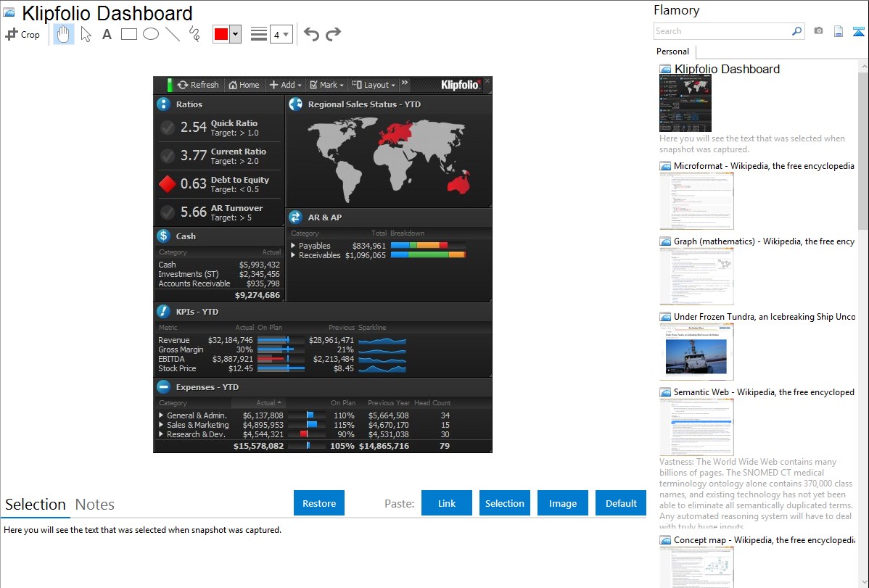
Task: Open Under Frozen Tundra snapshot title
Action: pyautogui.click(x=765, y=316)
